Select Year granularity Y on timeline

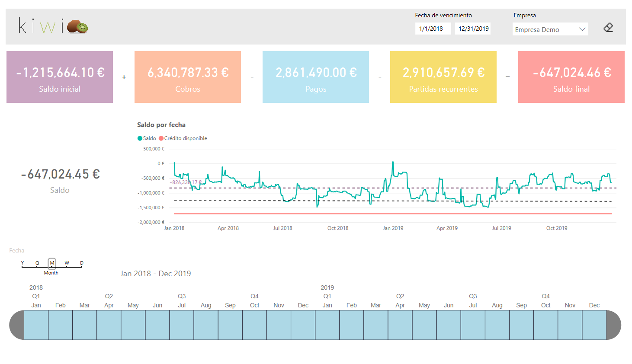[22, 263]
